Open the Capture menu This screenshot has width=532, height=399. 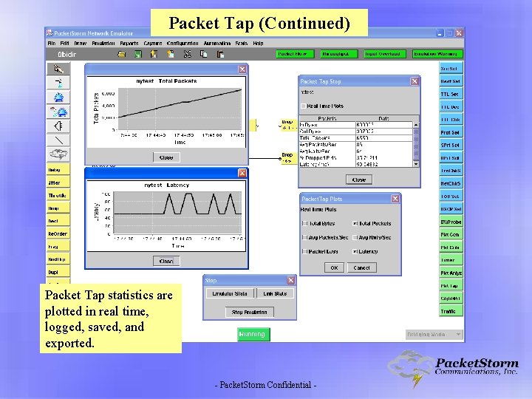click(x=153, y=43)
